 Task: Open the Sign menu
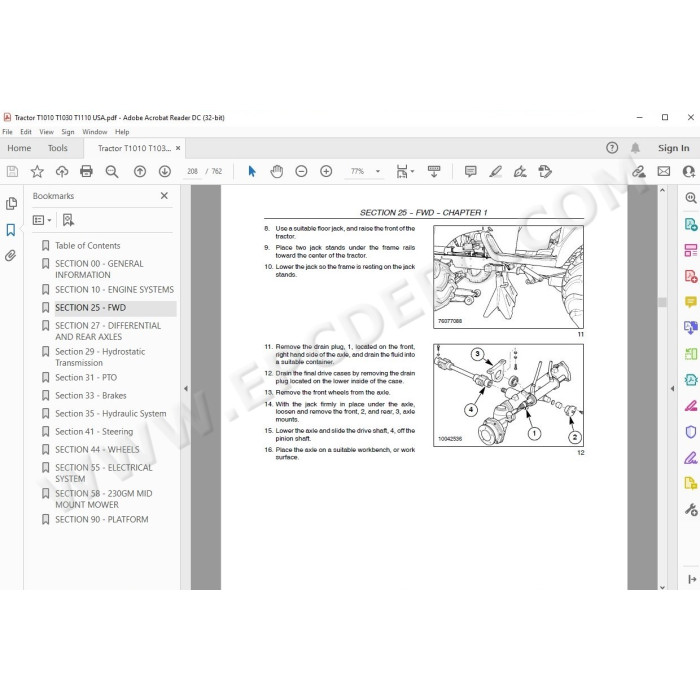68,132
